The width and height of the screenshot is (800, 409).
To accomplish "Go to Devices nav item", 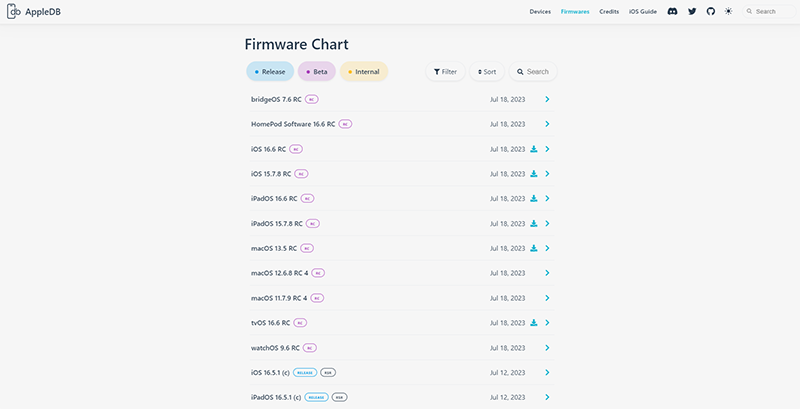I will click(x=540, y=11).
